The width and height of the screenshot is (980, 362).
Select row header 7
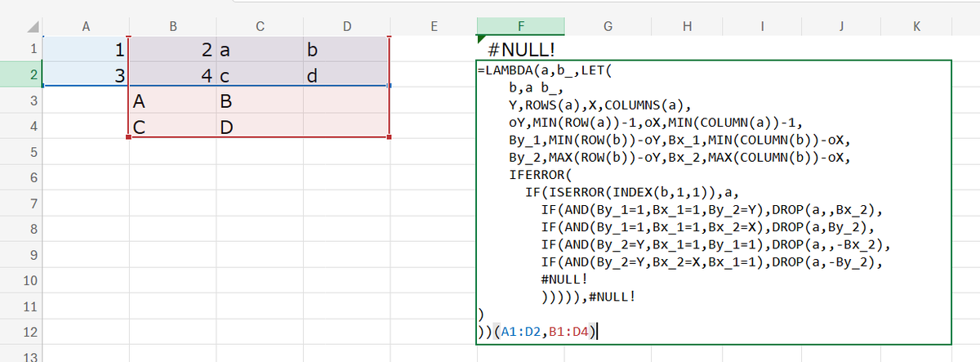point(20,203)
